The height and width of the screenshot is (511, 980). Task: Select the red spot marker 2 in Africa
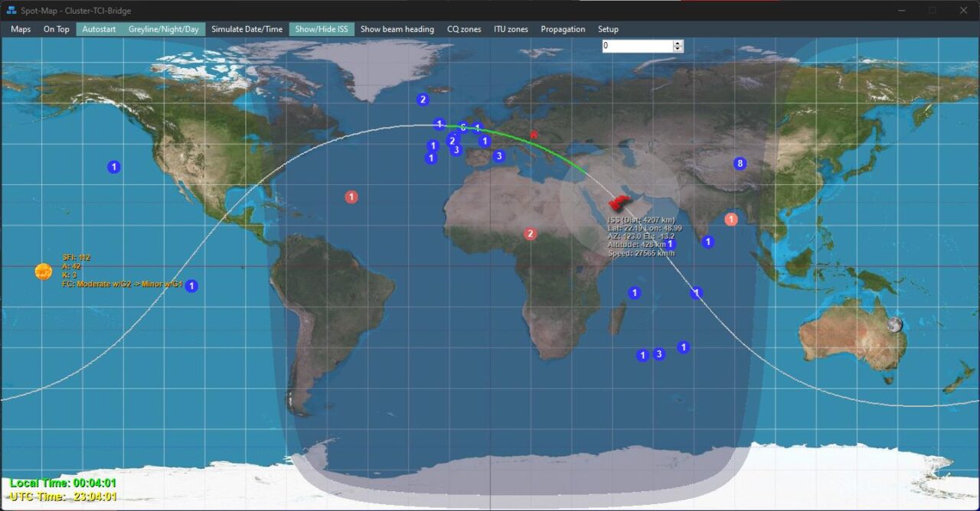(530, 234)
